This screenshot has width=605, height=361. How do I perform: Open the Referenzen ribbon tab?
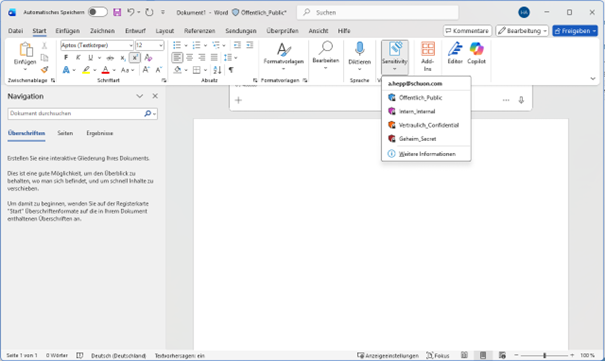199,31
